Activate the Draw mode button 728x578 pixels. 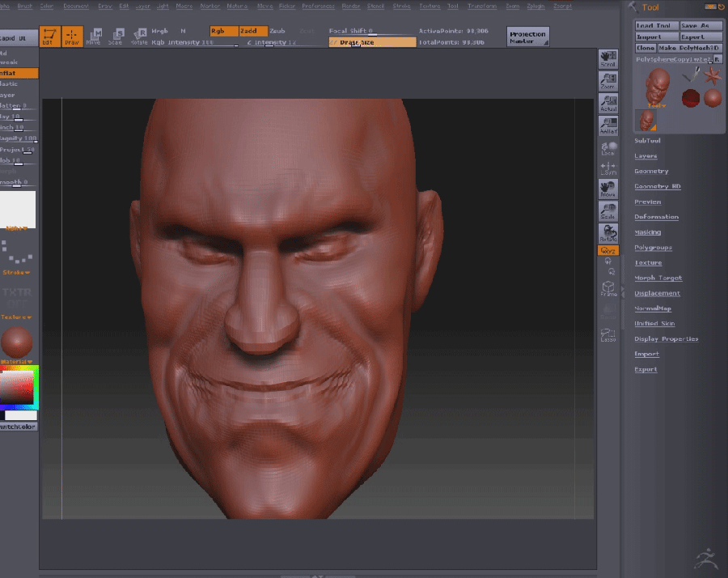tap(72, 36)
